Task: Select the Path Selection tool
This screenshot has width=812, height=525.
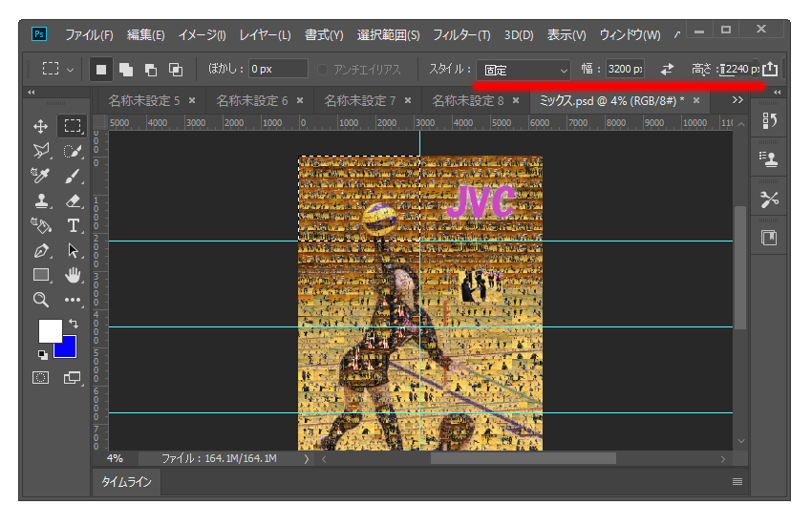Action: click(x=73, y=250)
